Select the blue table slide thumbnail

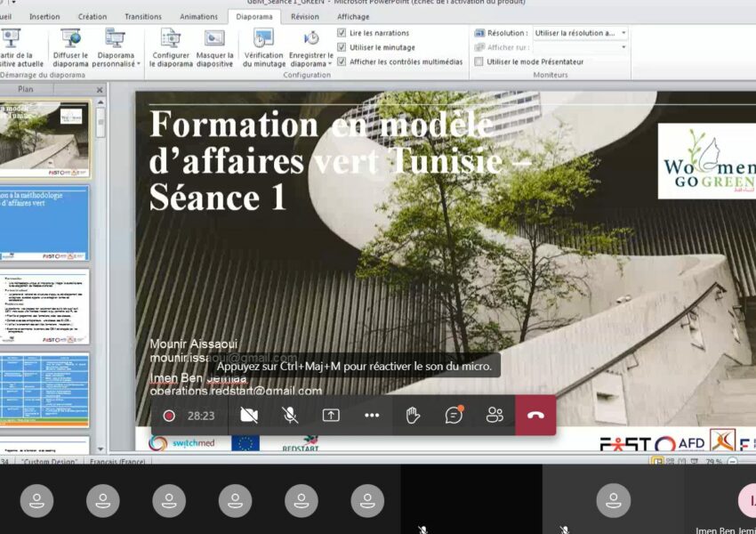[x=44, y=390]
